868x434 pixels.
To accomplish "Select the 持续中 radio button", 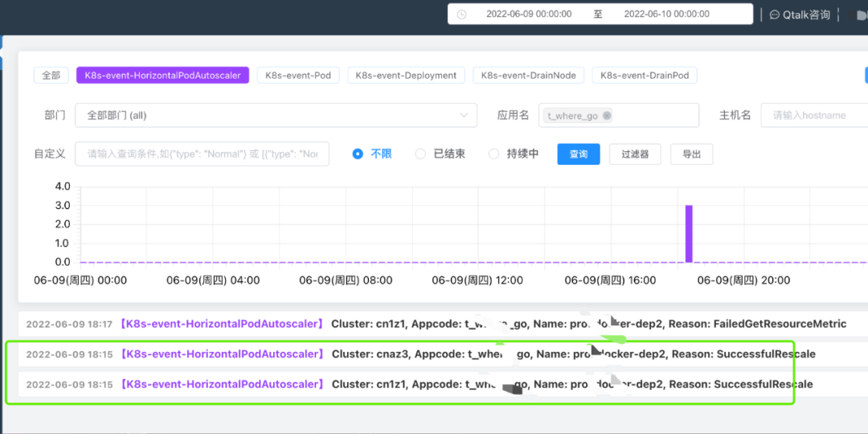I will (x=493, y=154).
